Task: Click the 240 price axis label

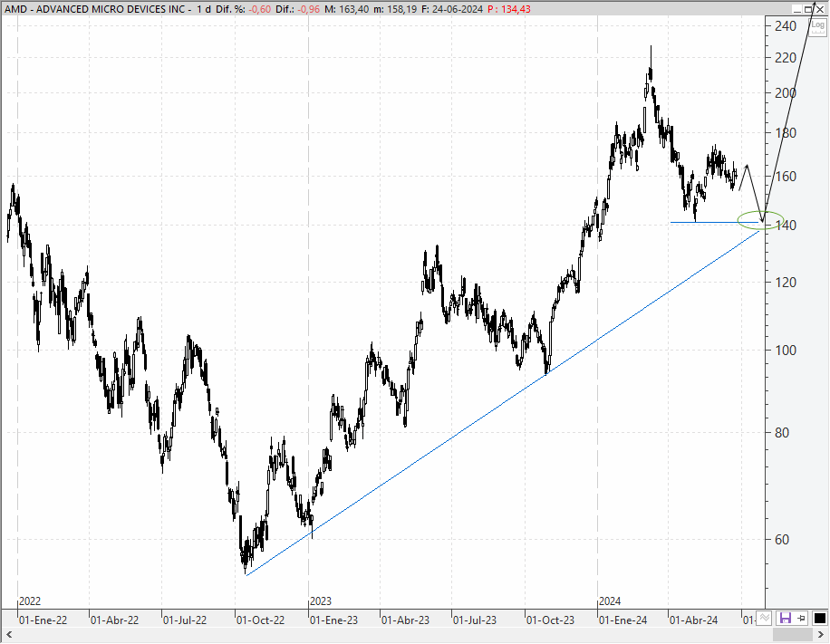Action: pyautogui.click(x=785, y=26)
